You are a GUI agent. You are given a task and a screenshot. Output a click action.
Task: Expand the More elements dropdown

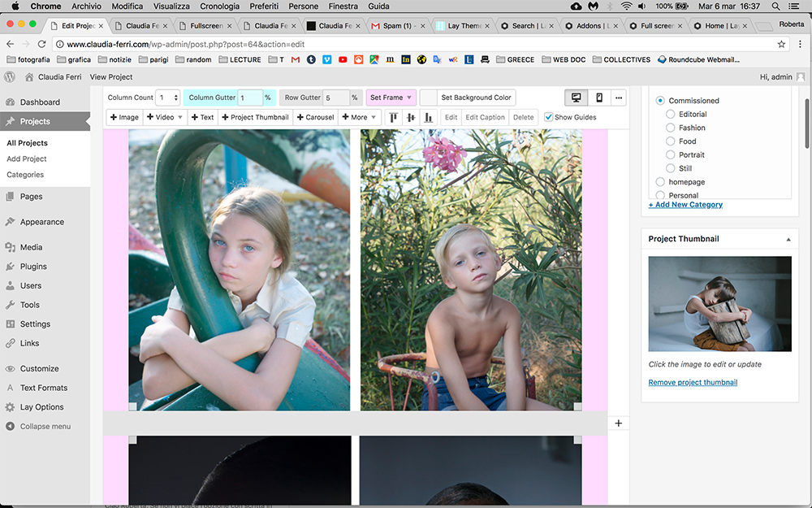pos(359,117)
